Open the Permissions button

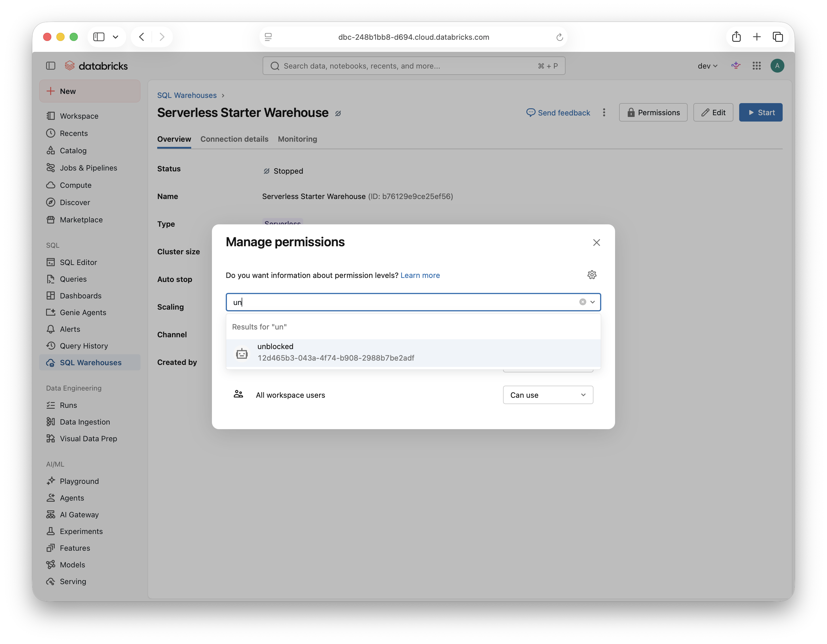pos(653,113)
